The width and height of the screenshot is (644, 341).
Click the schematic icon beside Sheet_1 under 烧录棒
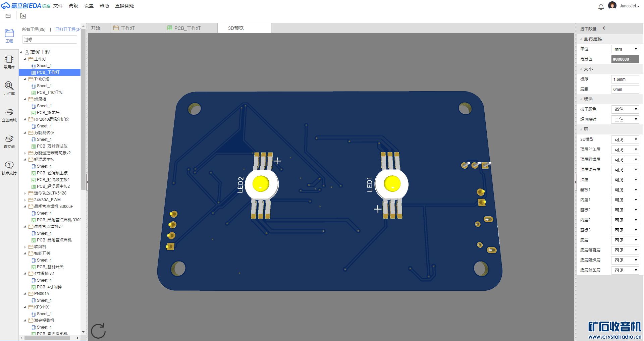[34, 106]
